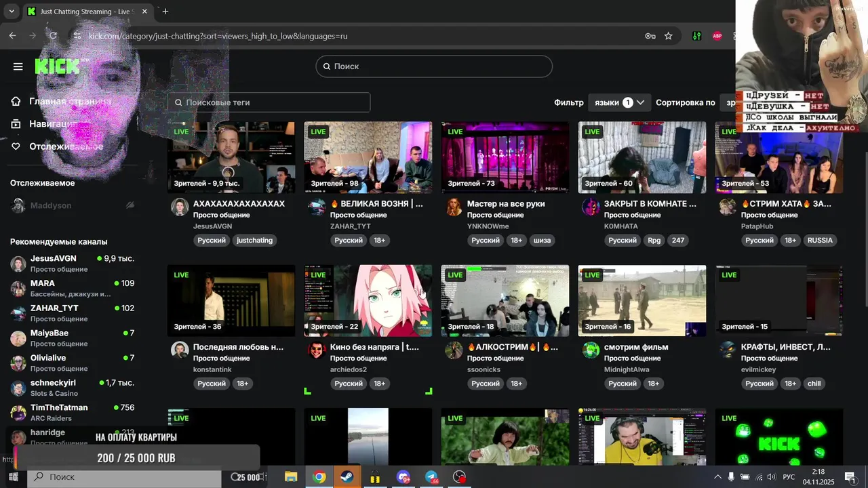This screenshot has width=868, height=488.
Task: Open the yellow padlock app in taskbar
Action: point(375,477)
